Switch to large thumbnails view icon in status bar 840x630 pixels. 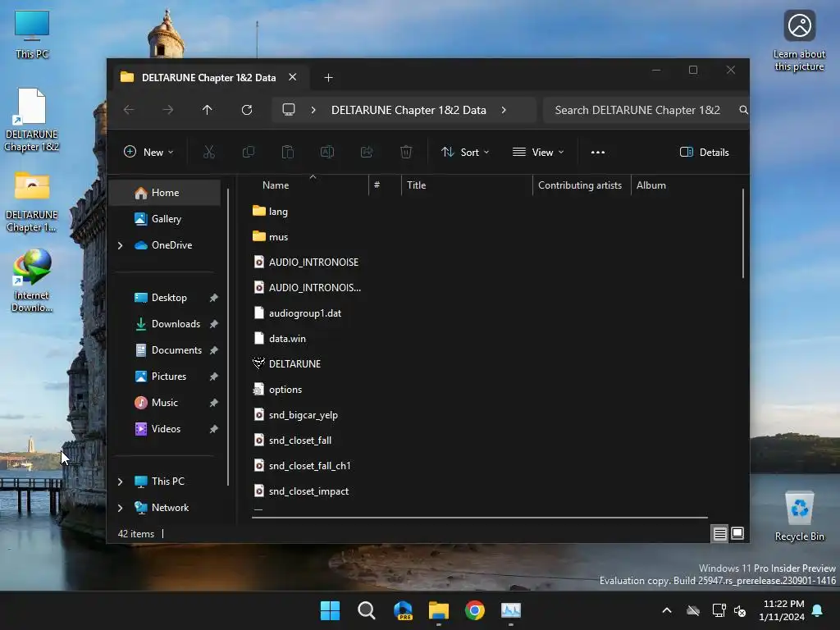click(737, 533)
